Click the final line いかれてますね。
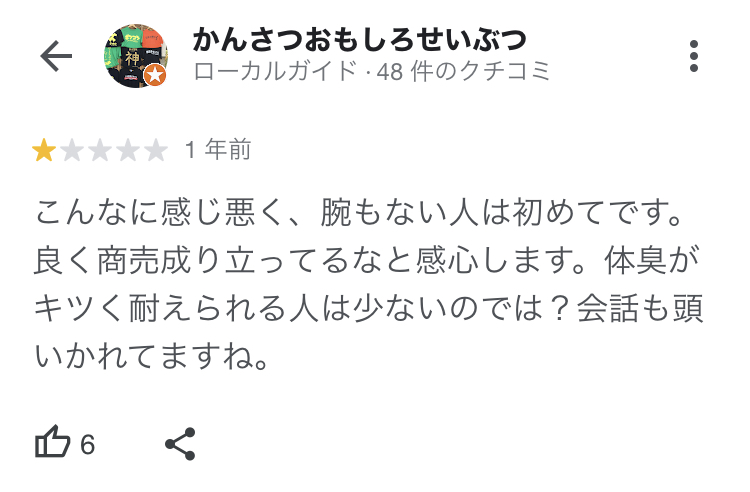 pos(152,357)
